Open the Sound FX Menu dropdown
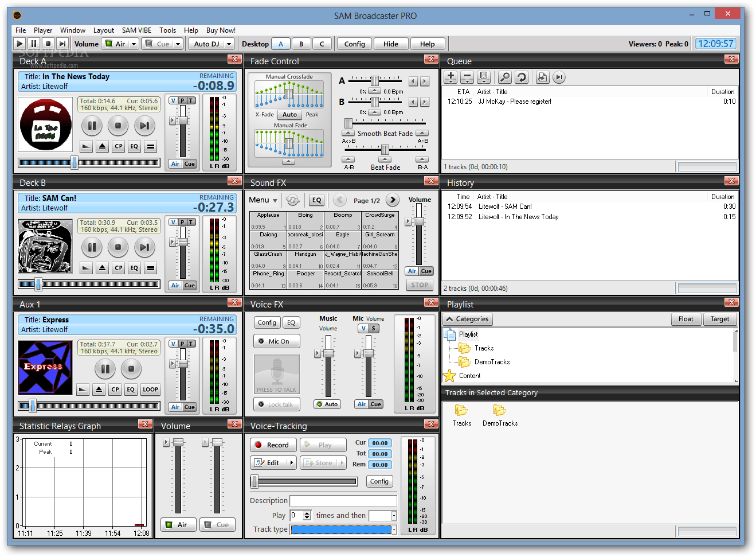756x557 pixels. click(264, 200)
